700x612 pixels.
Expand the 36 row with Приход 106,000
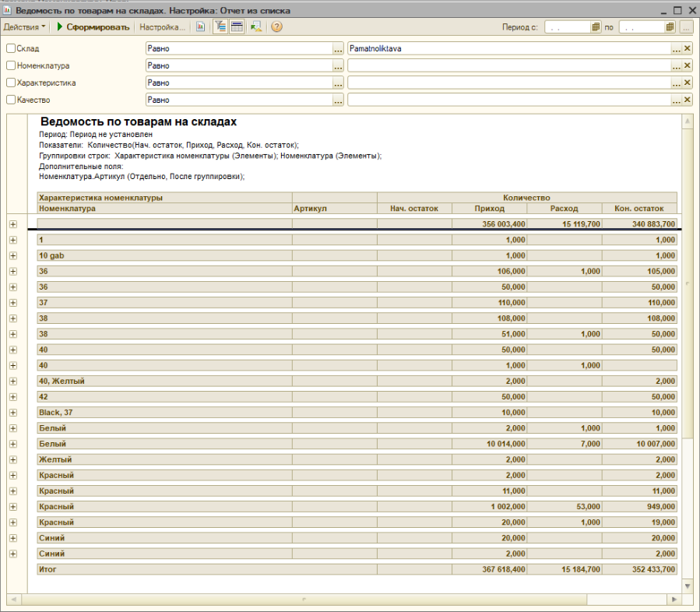pyautogui.click(x=13, y=272)
